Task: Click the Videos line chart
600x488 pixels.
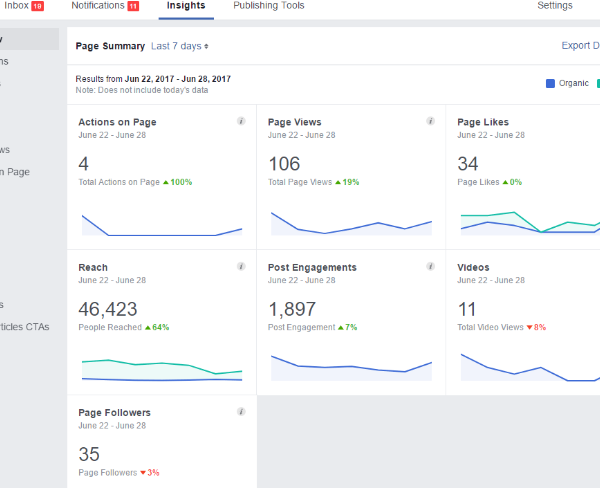Action: click(x=530, y=367)
